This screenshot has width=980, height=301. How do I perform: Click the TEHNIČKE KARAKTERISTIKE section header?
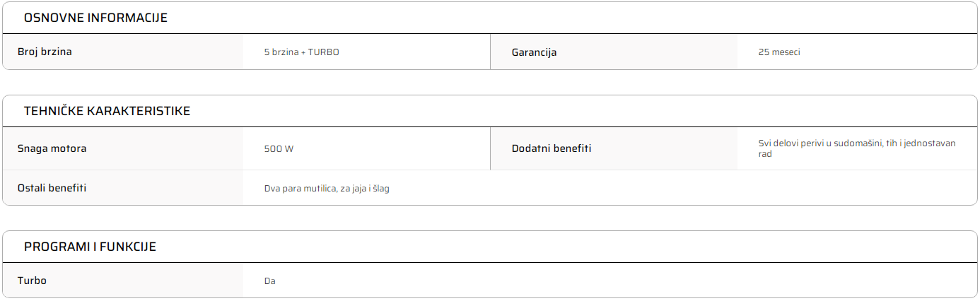[107, 111]
